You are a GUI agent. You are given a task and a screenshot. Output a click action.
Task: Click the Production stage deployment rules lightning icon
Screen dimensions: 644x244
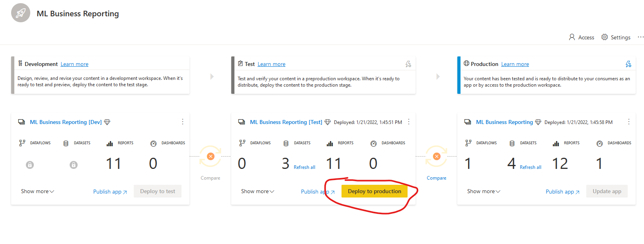tap(628, 64)
